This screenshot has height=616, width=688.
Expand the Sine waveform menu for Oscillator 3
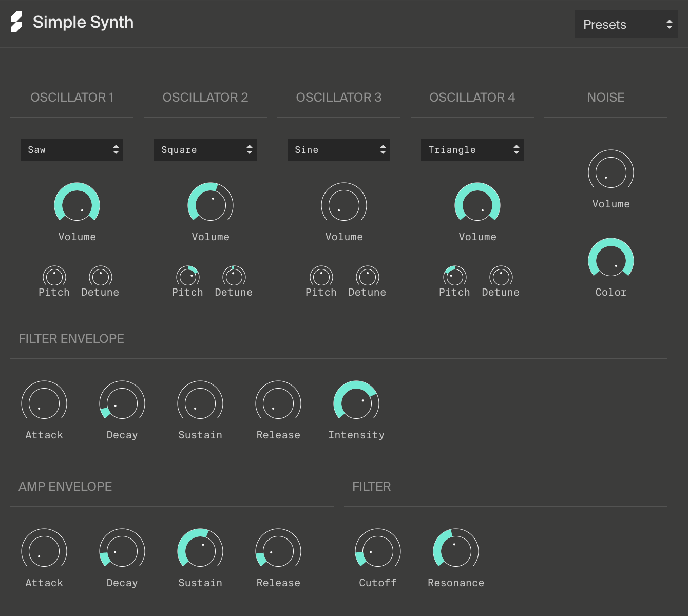(339, 149)
